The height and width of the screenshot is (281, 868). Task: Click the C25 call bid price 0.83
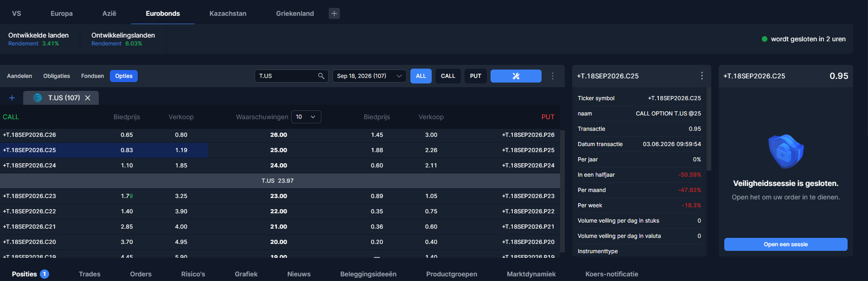(x=127, y=150)
